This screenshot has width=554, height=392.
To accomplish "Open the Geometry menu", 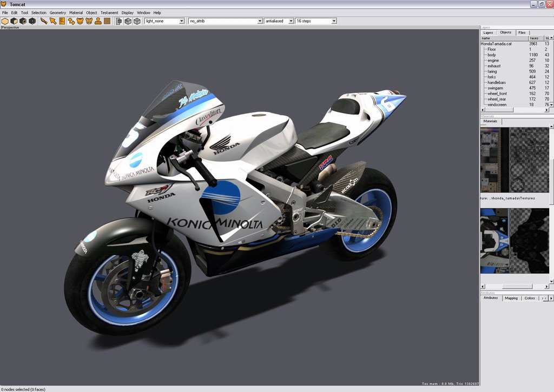I will point(57,13).
